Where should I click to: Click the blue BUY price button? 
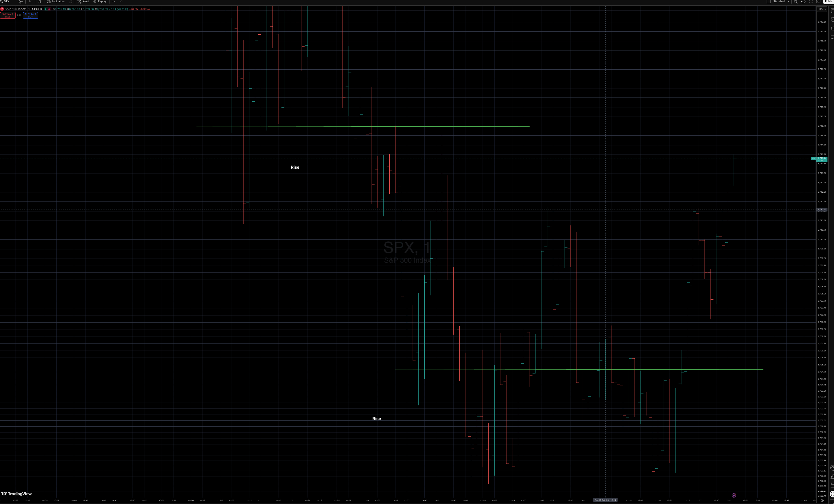tap(30, 15)
